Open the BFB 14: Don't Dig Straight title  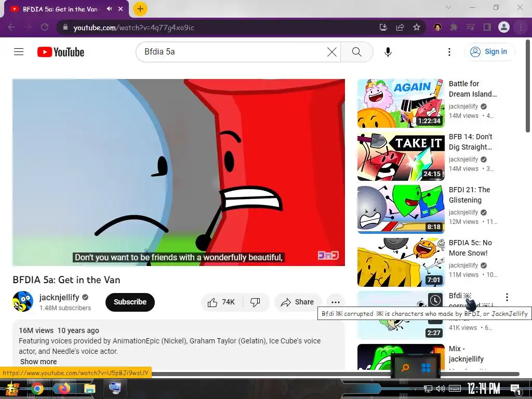pyautogui.click(x=471, y=142)
